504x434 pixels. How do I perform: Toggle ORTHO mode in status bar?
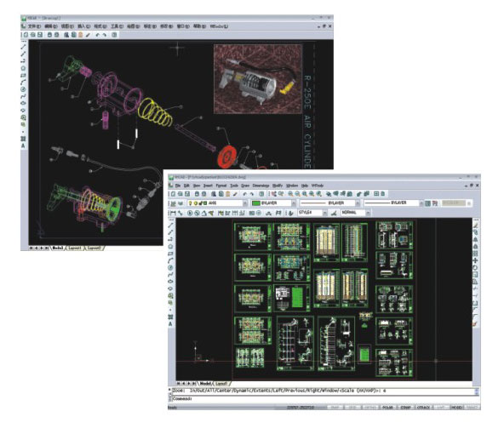coord(370,408)
